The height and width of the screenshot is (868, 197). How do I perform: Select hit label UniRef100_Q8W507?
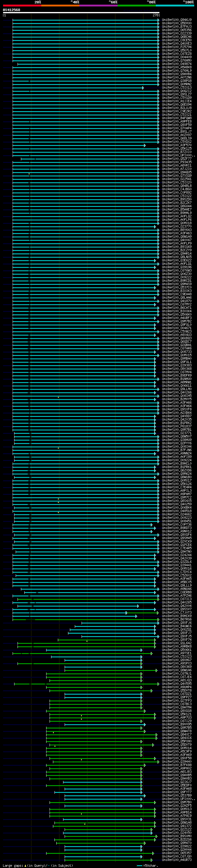[x=177, y=437]
